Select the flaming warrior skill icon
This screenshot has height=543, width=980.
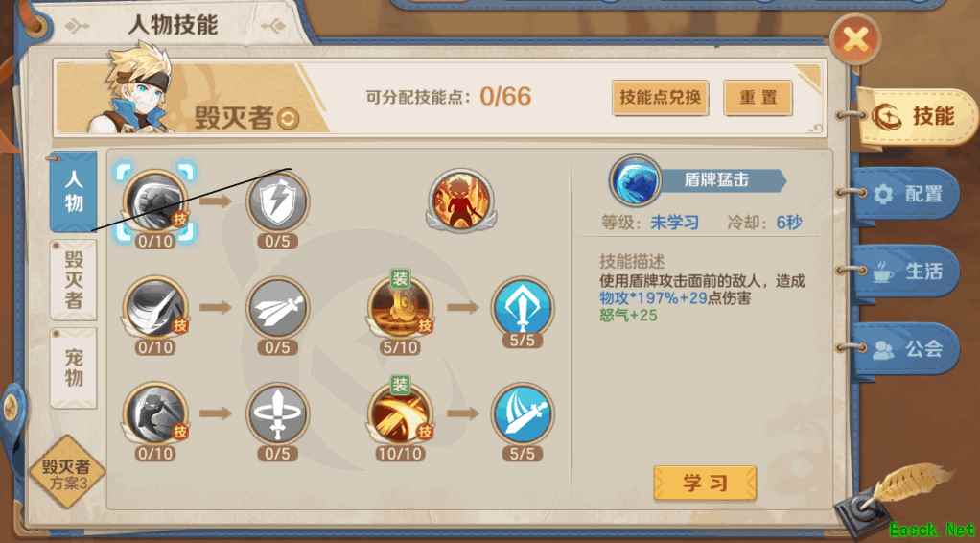[x=460, y=200]
